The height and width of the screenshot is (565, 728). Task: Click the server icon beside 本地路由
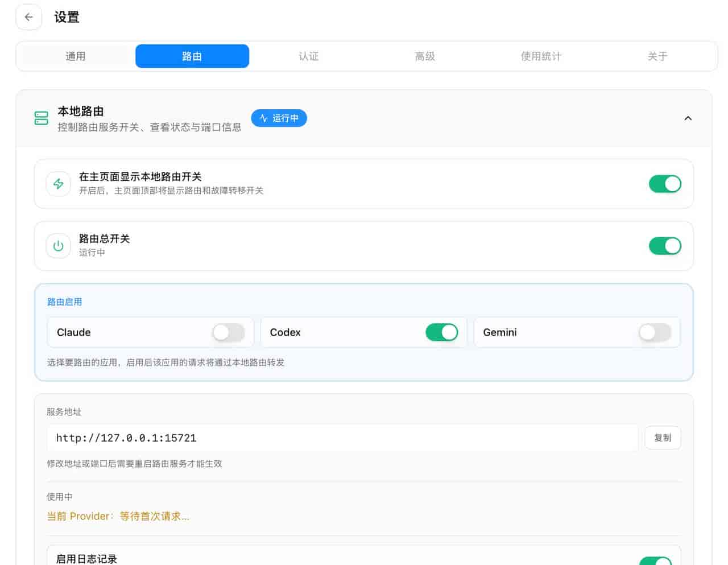click(x=42, y=118)
